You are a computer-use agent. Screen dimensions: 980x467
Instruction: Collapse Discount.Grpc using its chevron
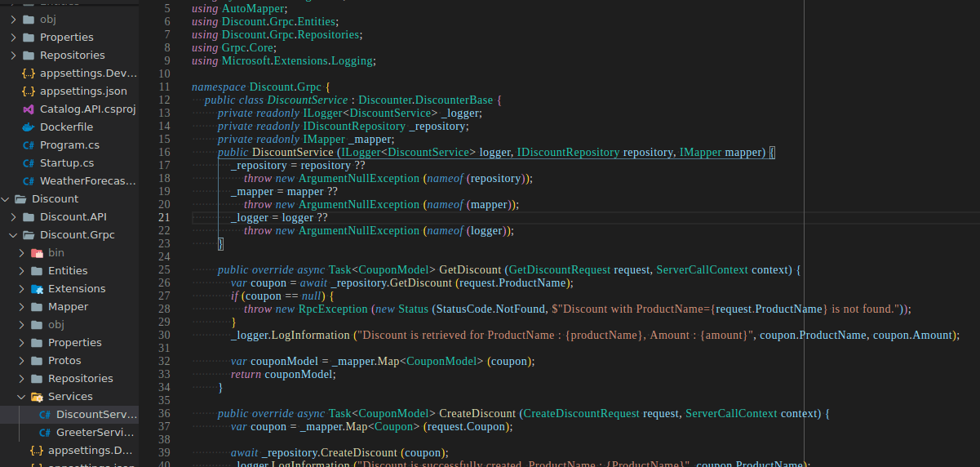click(x=14, y=234)
